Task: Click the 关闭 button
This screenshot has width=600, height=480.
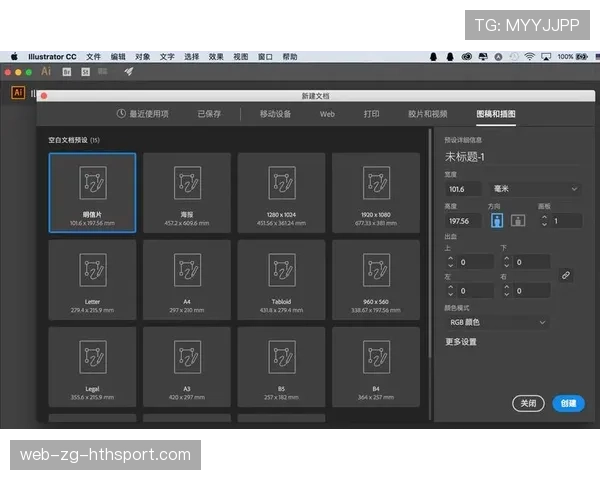Action: click(x=528, y=403)
